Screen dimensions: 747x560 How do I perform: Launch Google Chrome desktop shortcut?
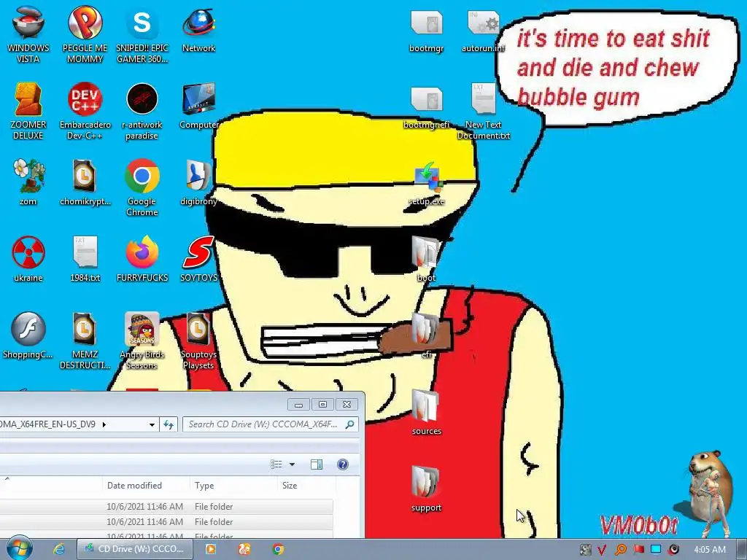point(142,187)
